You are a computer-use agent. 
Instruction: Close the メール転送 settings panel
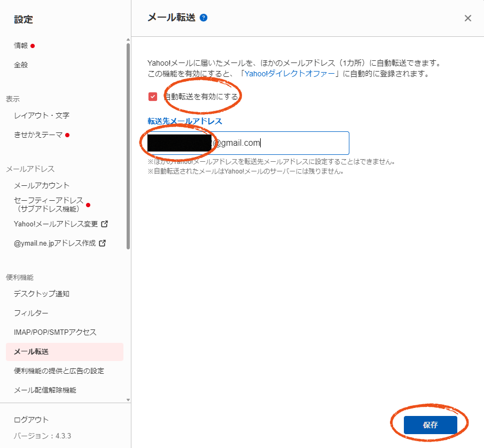pos(467,18)
